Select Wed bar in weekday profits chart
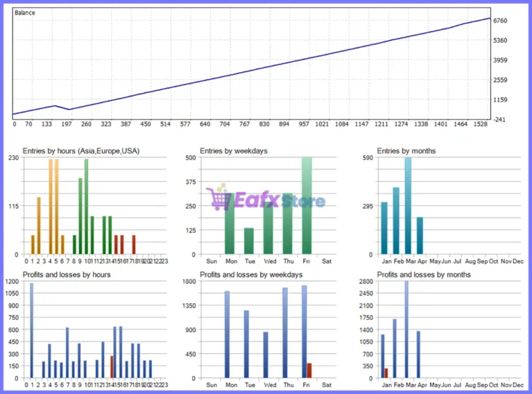 [266, 355]
